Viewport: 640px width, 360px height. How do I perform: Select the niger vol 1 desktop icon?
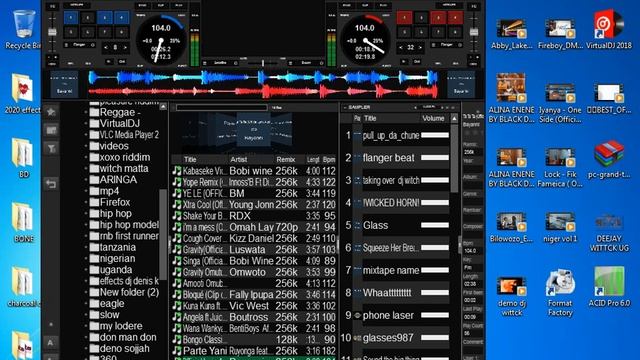(560, 227)
